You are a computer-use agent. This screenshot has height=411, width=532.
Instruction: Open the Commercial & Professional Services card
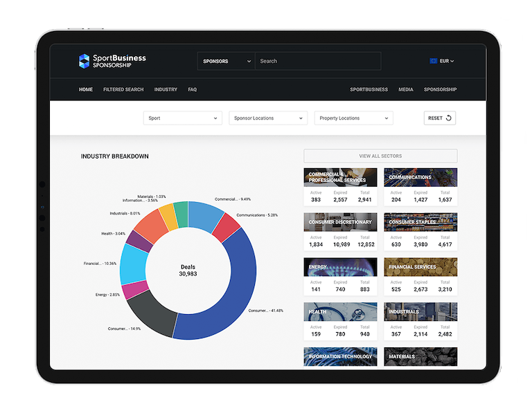[x=340, y=187]
